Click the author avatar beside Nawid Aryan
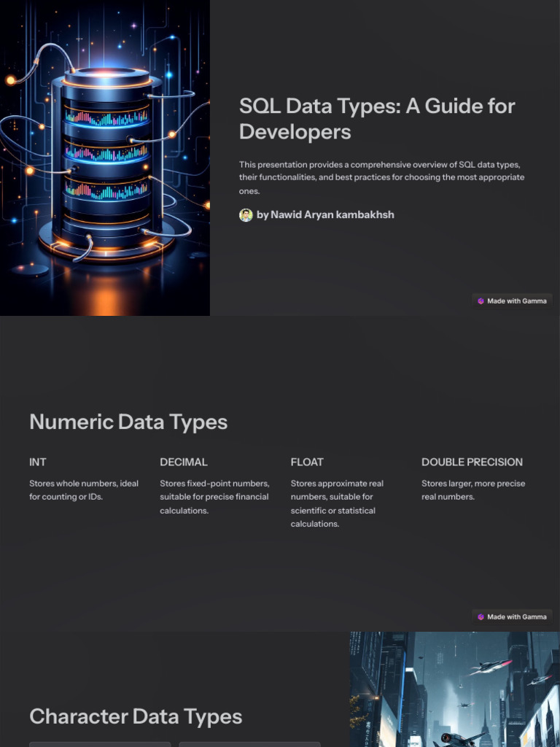 [x=246, y=215]
